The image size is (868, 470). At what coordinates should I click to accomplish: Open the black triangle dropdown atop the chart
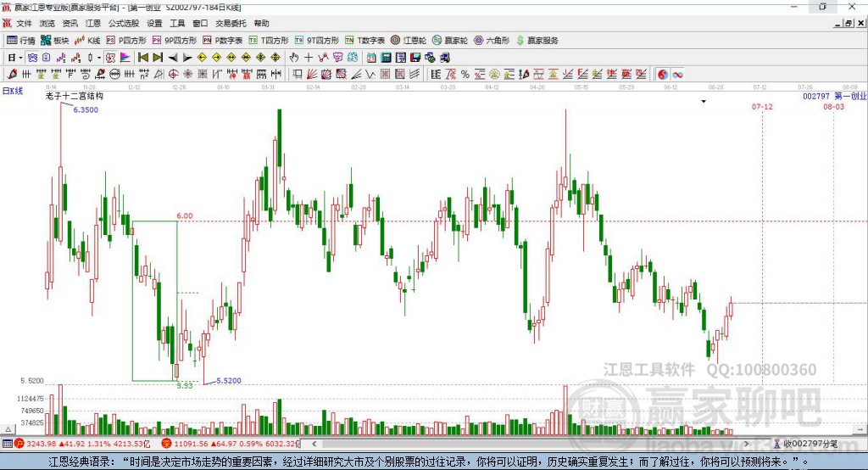click(x=704, y=102)
